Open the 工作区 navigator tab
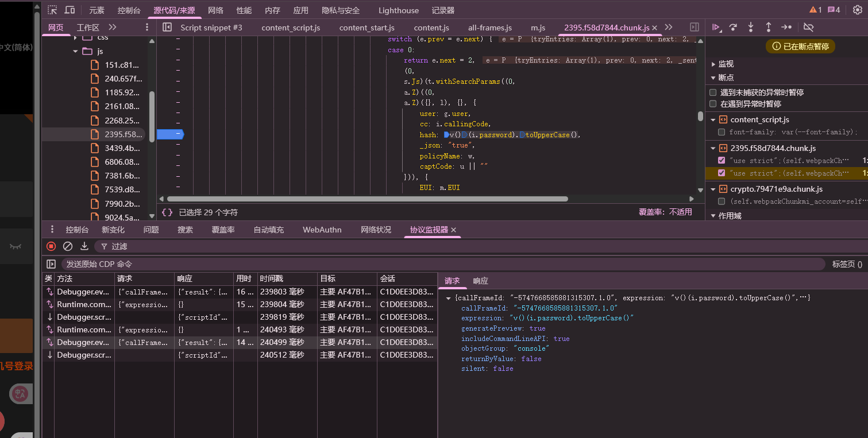Image resolution: width=868 pixels, height=438 pixels. click(x=88, y=28)
